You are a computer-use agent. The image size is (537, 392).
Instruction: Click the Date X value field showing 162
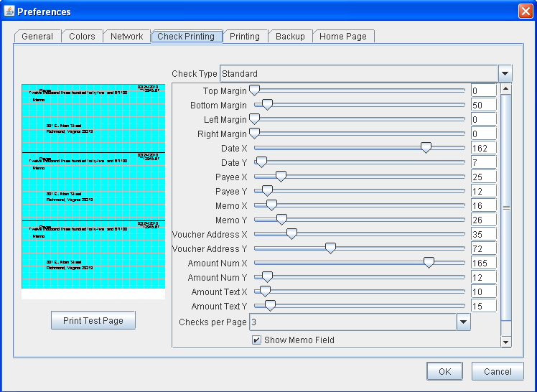[484, 148]
